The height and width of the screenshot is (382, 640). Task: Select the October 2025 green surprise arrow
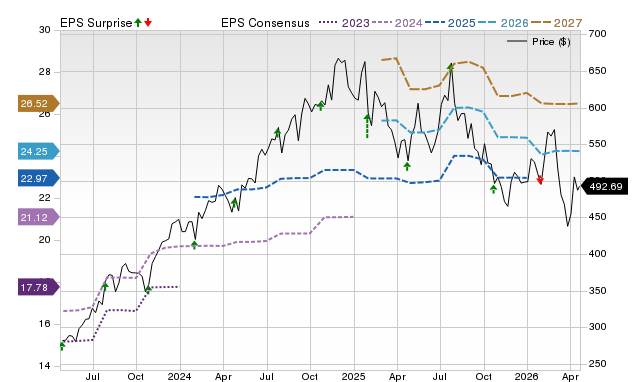point(493,189)
